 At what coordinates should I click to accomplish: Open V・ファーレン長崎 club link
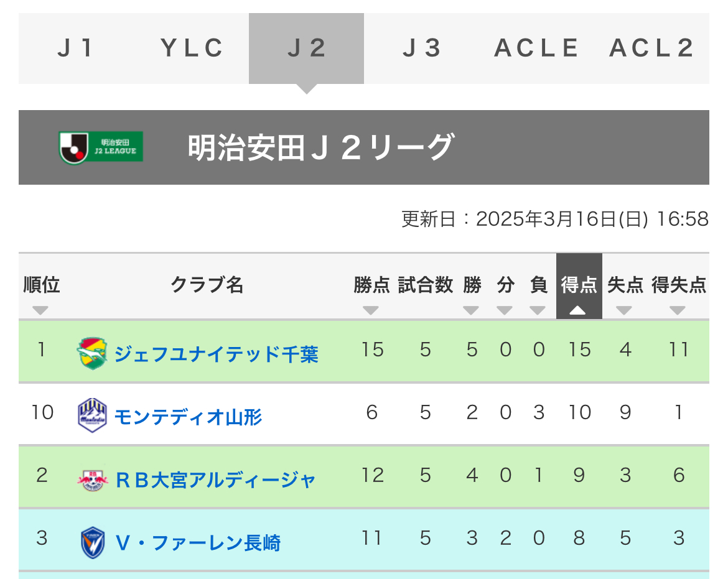(x=198, y=542)
